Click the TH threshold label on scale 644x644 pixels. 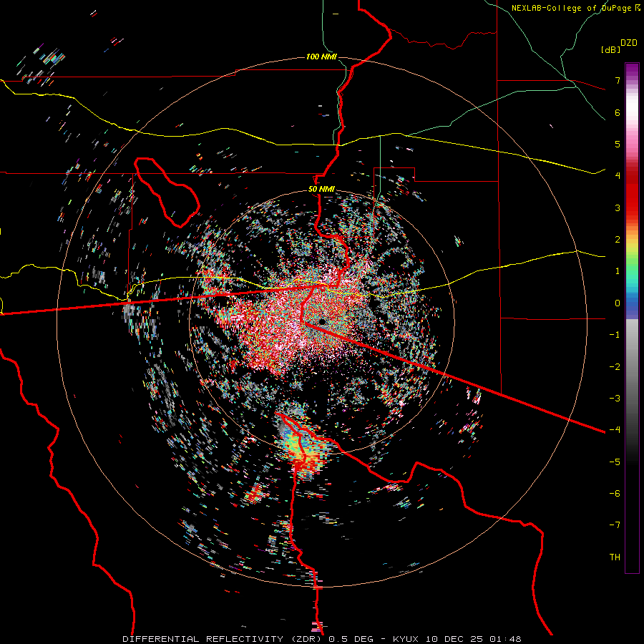click(615, 557)
